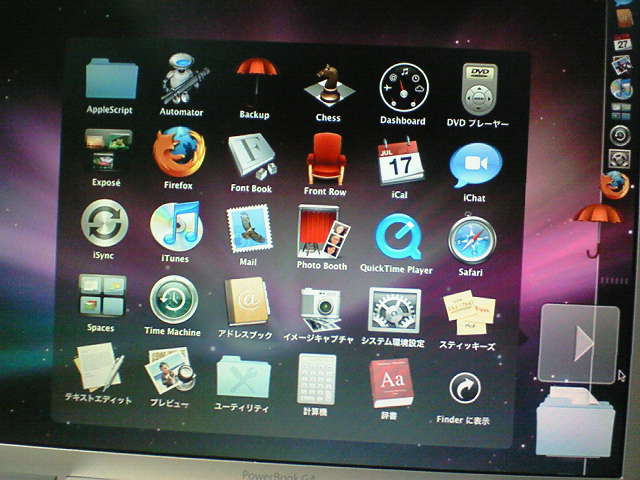Launch Automator from the stack grid
This screenshot has height=480, width=640.
pos(183,78)
